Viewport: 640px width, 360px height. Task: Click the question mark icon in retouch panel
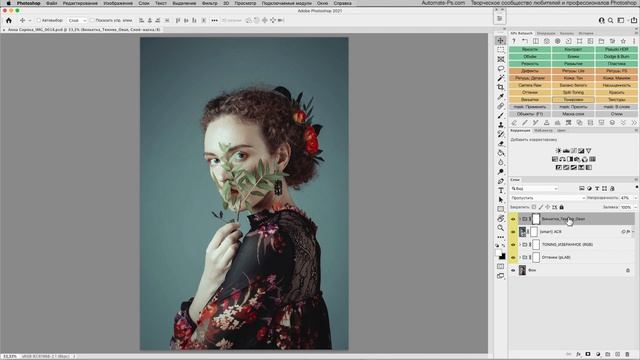(x=514, y=41)
